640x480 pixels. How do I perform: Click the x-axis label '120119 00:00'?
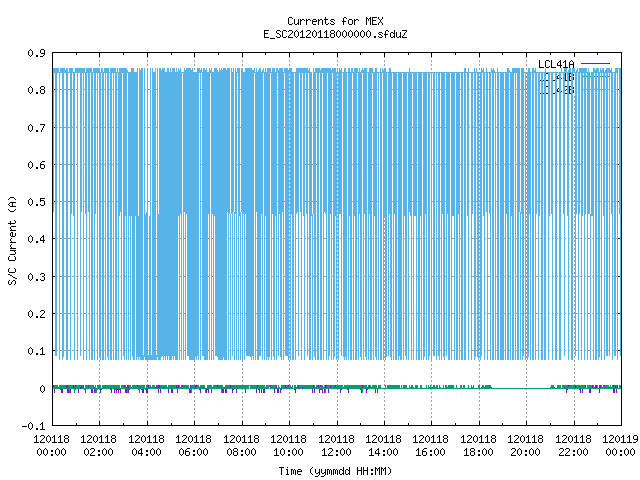click(x=620, y=446)
